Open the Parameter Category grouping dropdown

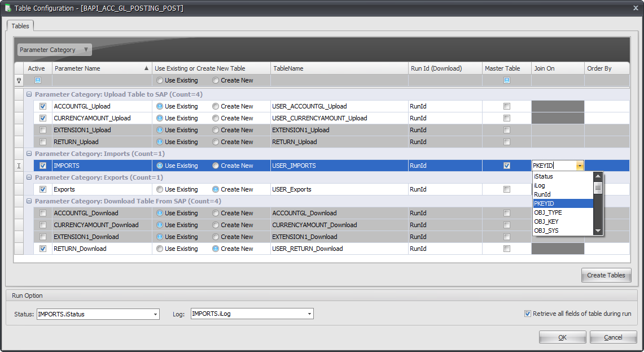pos(55,50)
